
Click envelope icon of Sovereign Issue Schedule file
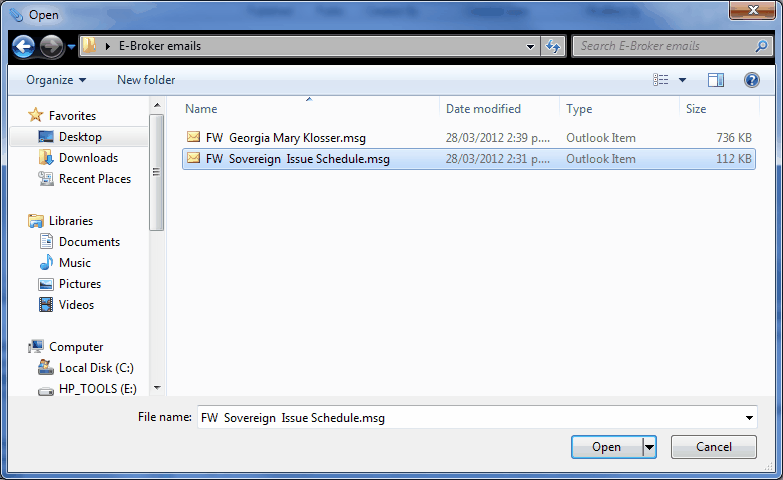[x=193, y=158]
